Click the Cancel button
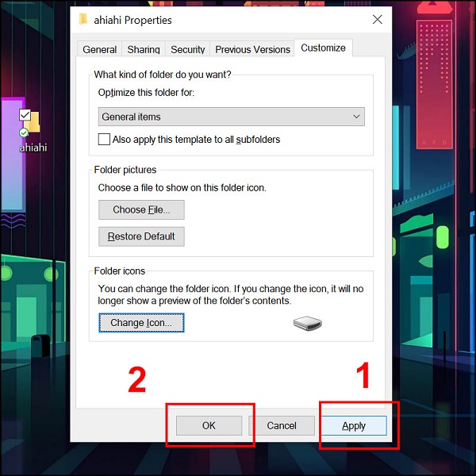 click(282, 425)
